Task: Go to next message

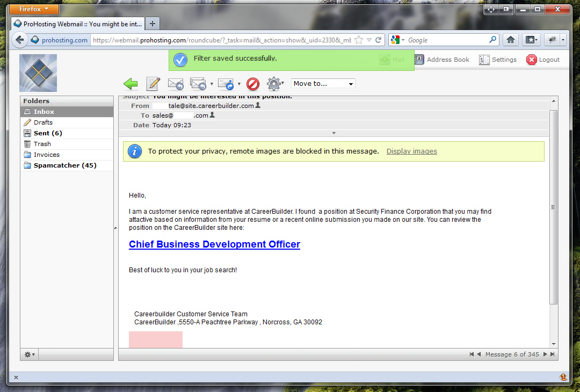Action: (545, 354)
